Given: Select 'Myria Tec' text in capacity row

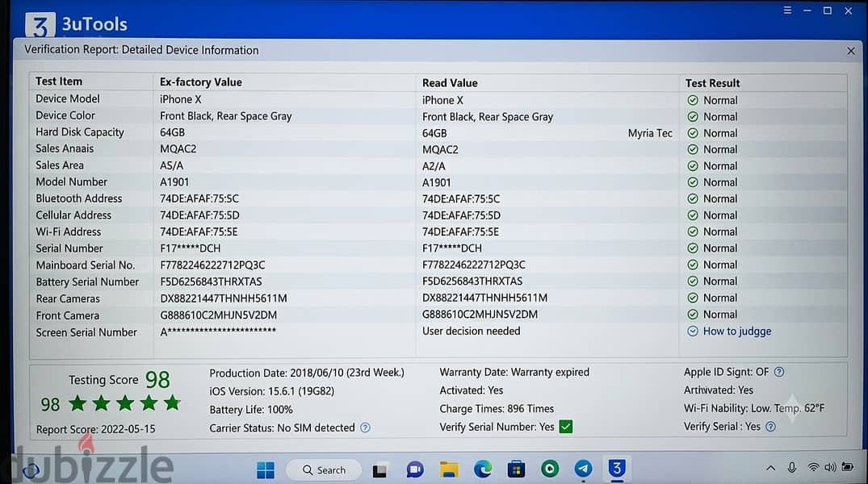Looking at the screenshot, I should tap(650, 133).
